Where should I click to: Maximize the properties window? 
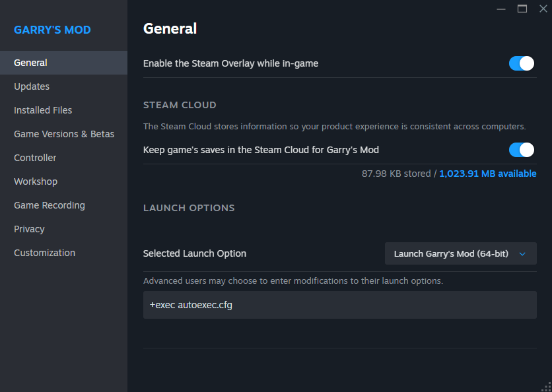(522, 9)
